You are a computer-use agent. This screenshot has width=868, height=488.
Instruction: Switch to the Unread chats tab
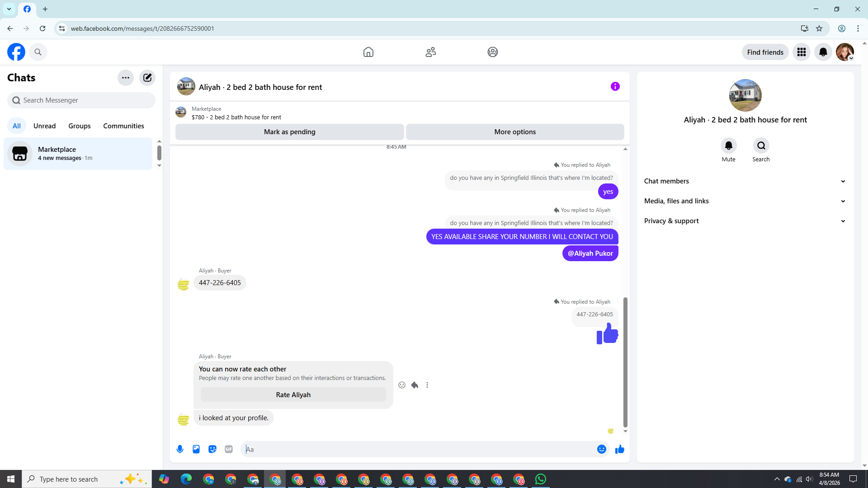[44, 126]
